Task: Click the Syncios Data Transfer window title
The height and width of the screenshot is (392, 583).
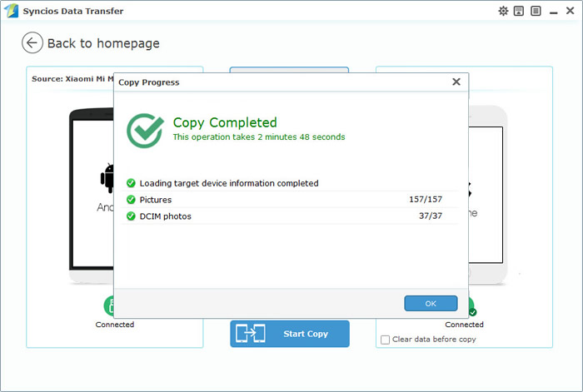Action: tap(73, 11)
